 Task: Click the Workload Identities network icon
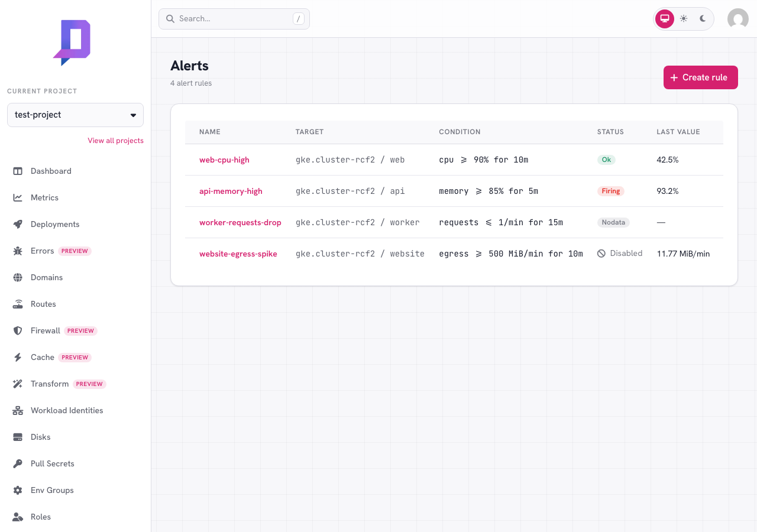tap(18, 410)
